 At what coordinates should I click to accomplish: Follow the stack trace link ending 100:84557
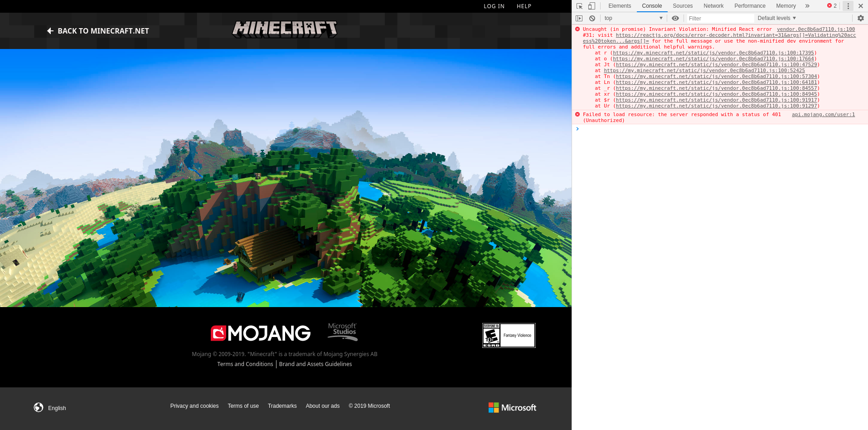tap(716, 88)
